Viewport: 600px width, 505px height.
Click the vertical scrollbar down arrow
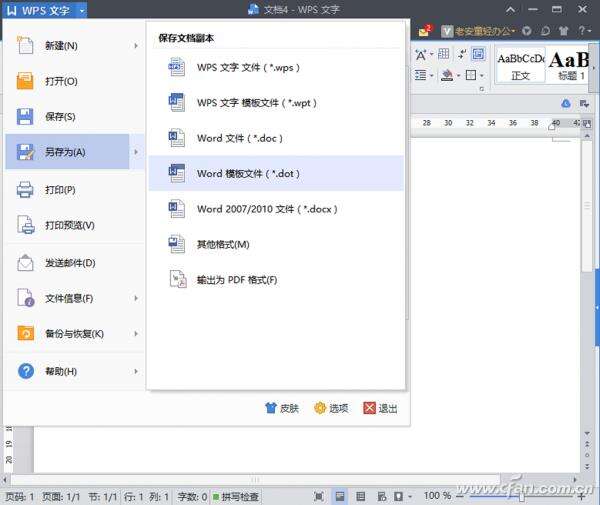(587, 433)
